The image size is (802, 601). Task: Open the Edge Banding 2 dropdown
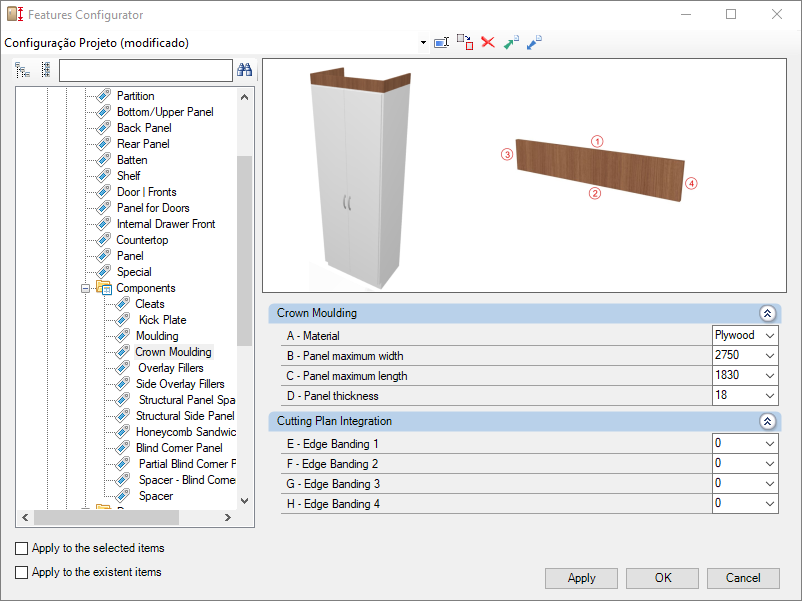point(769,463)
